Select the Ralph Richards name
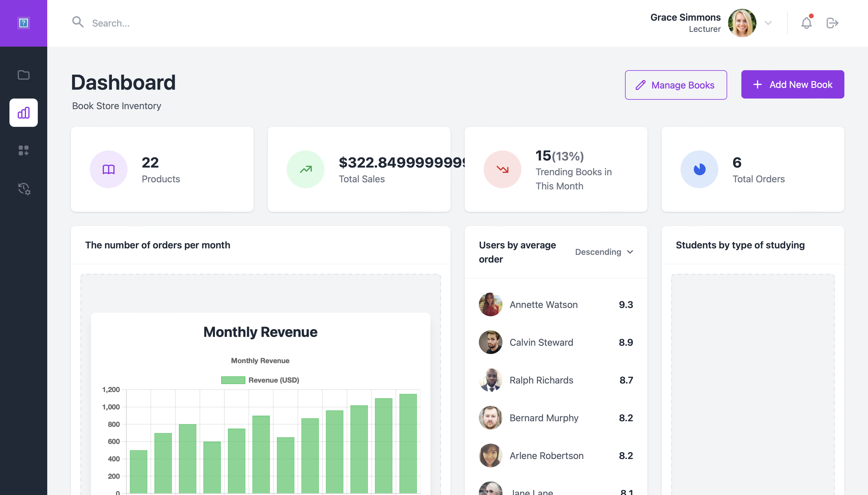 pos(541,380)
